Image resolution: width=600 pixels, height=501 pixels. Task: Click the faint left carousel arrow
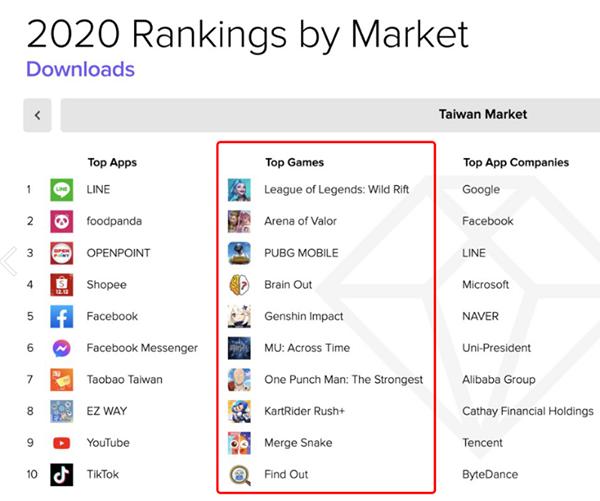tap(9, 261)
